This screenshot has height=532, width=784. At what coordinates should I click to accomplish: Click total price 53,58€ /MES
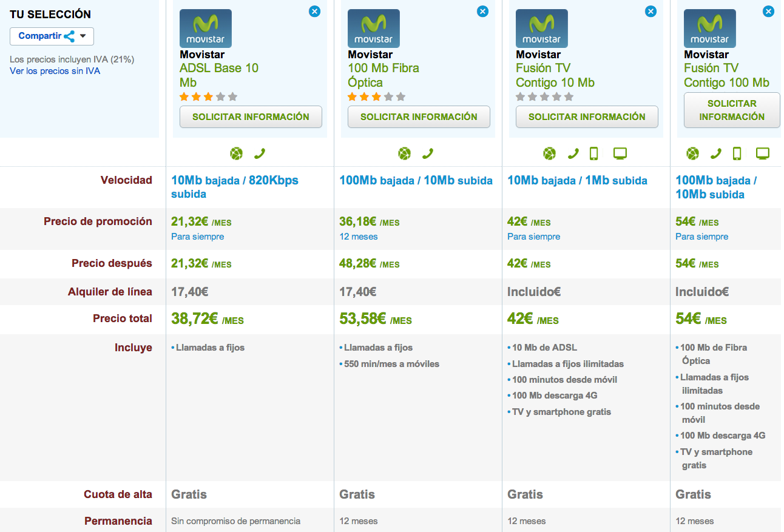[x=376, y=318]
